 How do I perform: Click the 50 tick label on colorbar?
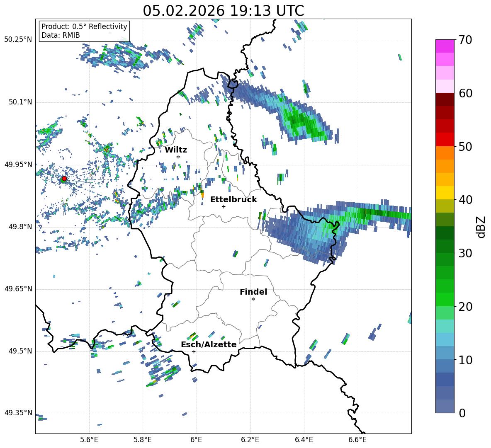click(x=465, y=146)
